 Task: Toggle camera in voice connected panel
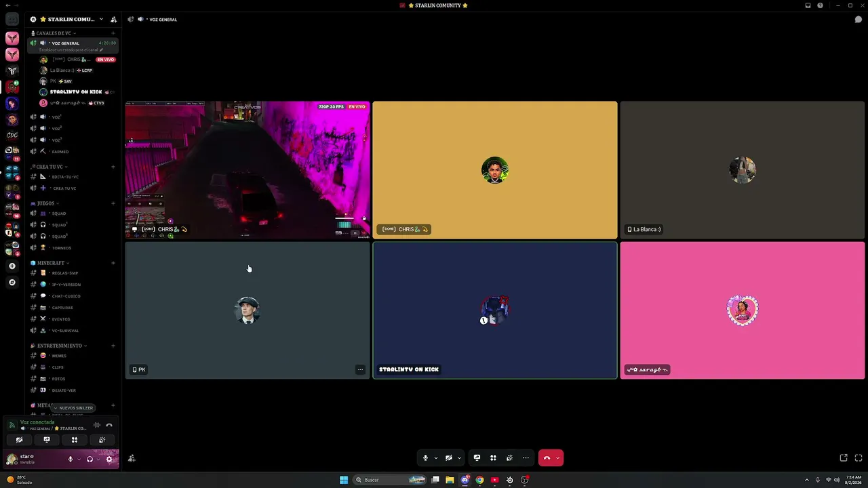19,440
